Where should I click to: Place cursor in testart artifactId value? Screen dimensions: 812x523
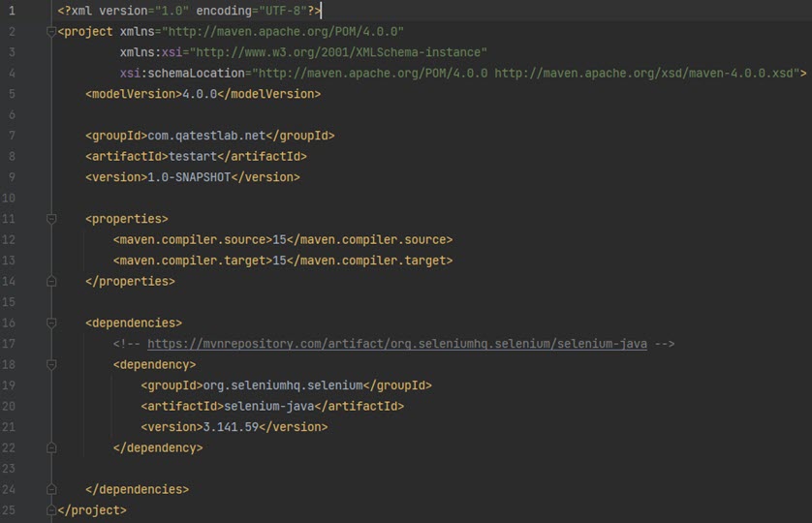coord(193,156)
